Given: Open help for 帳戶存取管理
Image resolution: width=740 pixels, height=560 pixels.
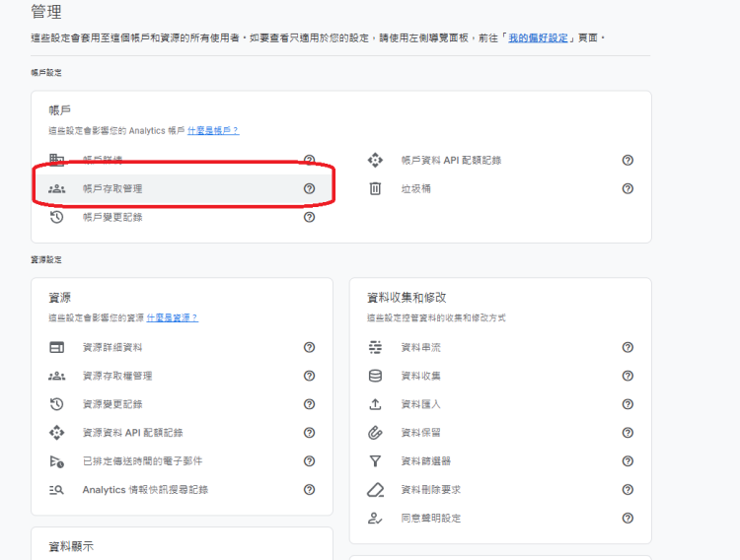Looking at the screenshot, I should click(309, 188).
